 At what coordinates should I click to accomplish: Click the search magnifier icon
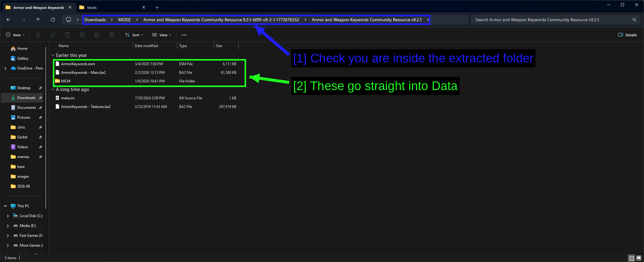634,20
